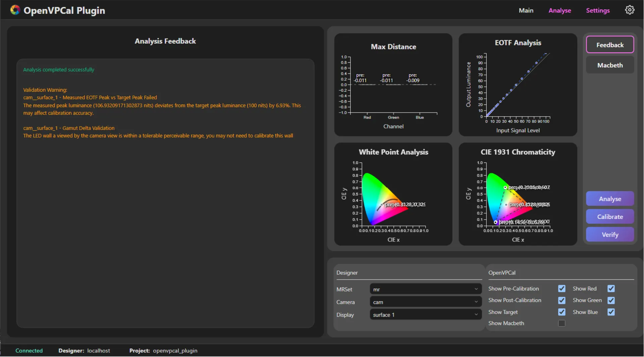Uncheck Show Post-Calibration
Screen dimensions: 644x357
[x=561, y=300]
